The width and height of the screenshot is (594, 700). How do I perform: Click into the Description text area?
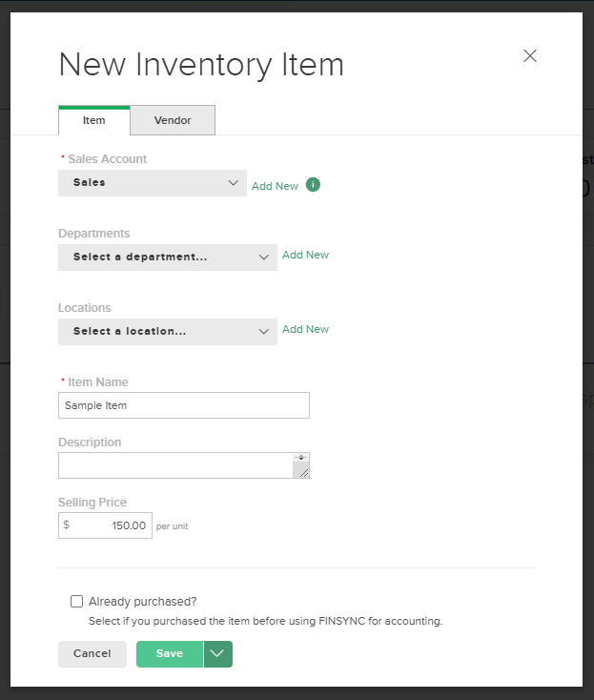pyautogui.click(x=175, y=465)
